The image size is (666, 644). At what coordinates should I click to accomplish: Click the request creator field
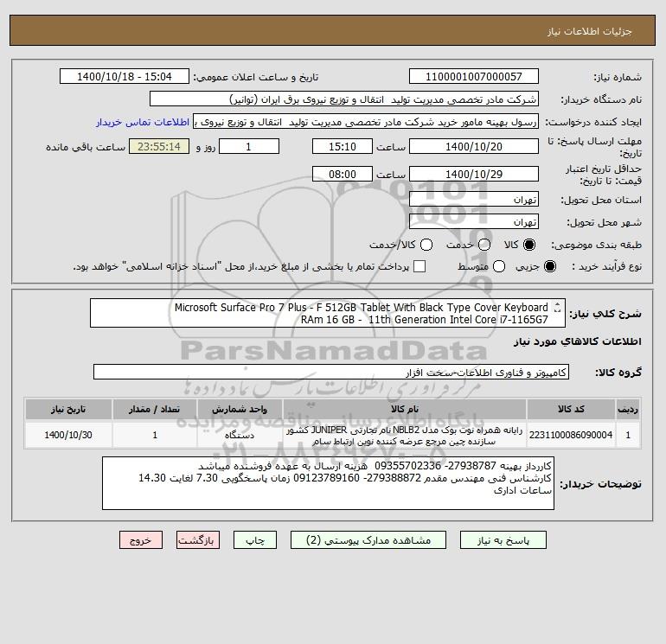(x=366, y=122)
